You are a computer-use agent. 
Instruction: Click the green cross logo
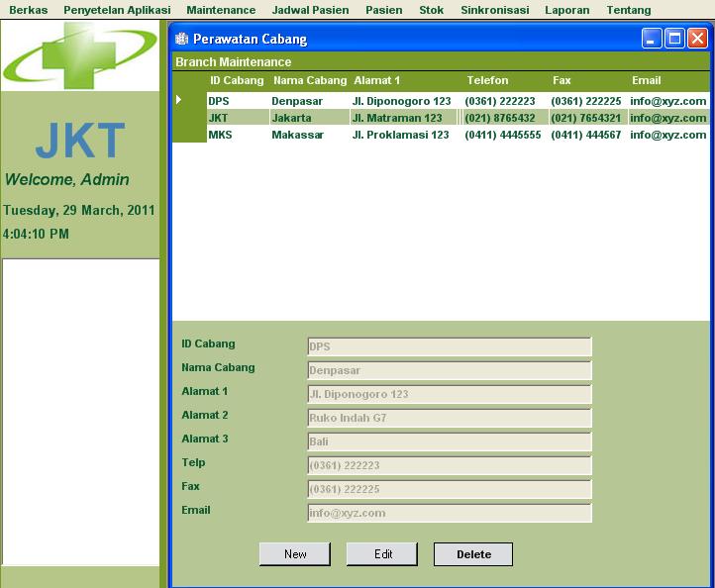pyautogui.click(x=80, y=56)
